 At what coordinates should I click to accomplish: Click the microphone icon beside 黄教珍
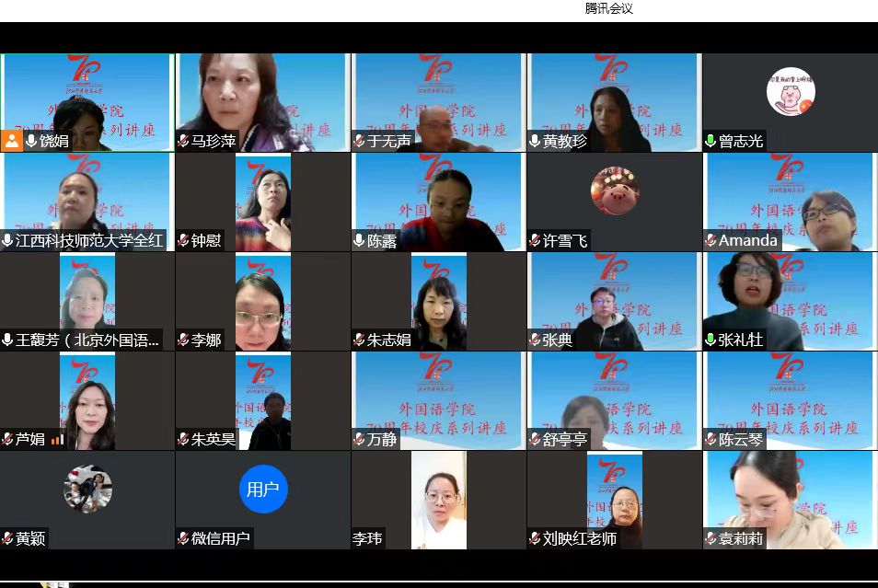coord(535,141)
